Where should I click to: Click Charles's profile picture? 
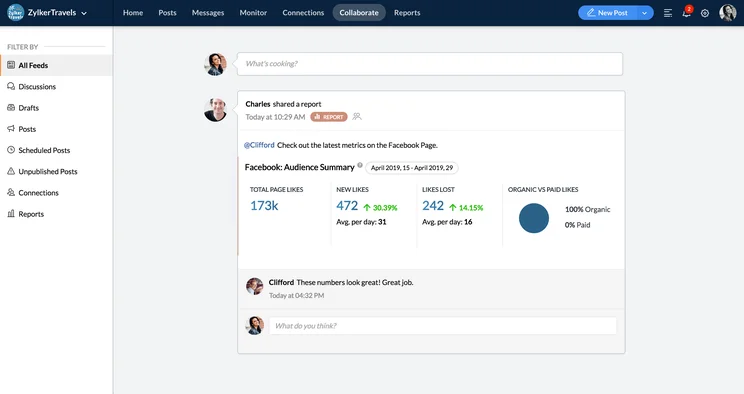[x=215, y=110]
